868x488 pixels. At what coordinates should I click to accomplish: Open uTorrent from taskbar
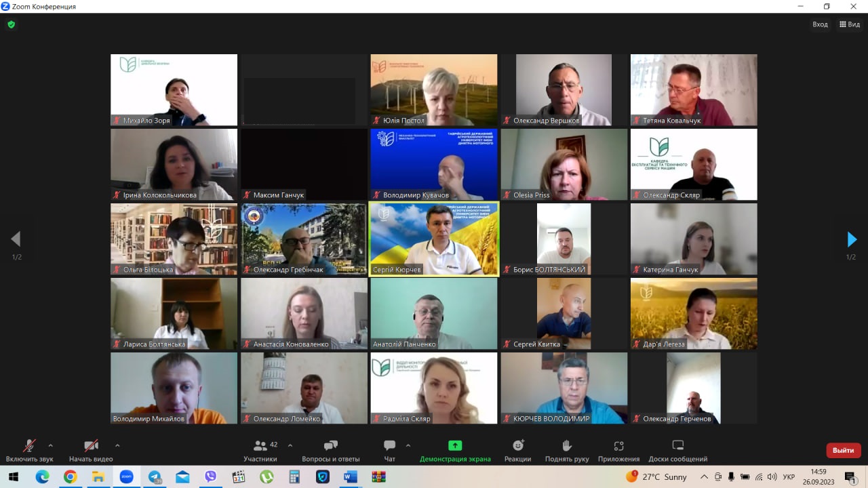click(267, 476)
